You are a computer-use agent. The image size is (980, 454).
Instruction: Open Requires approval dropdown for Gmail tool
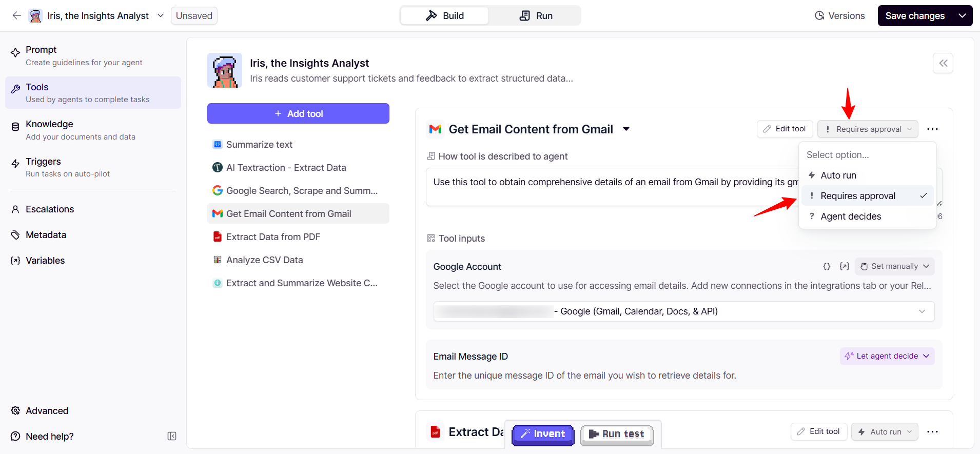tap(868, 129)
